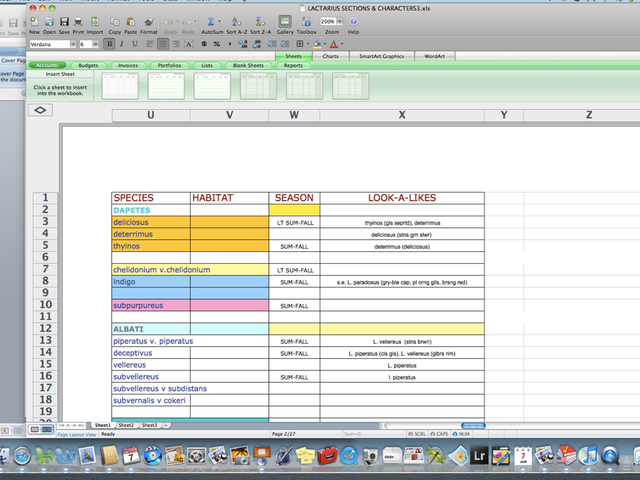The height and width of the screenshot is (480, 640).
Task: Click the Paste icon
Action: [x=130, y=22]
